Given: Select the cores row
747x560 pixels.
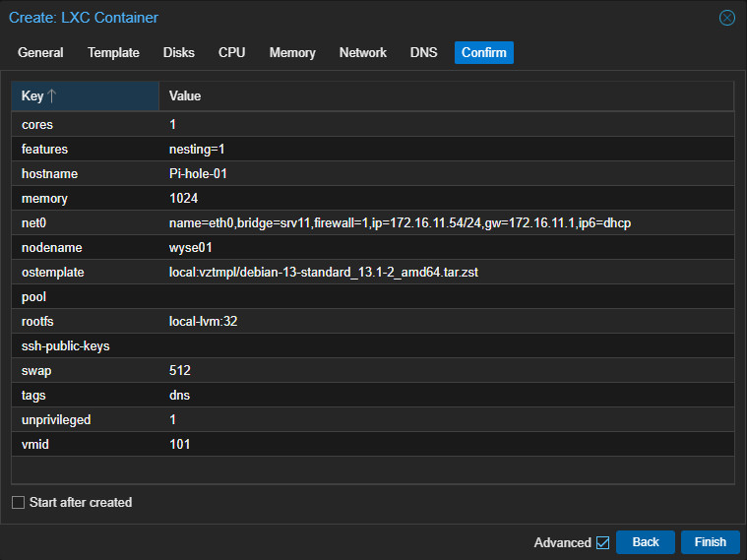Looking at the screenshot, I should (373, 124).
